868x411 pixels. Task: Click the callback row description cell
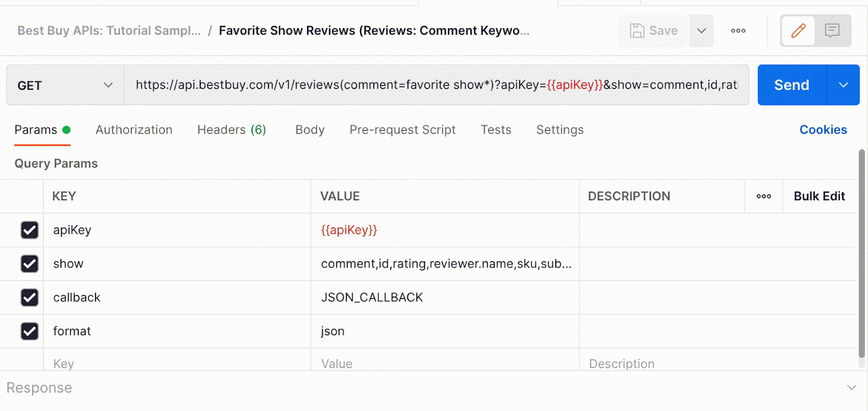717,298
